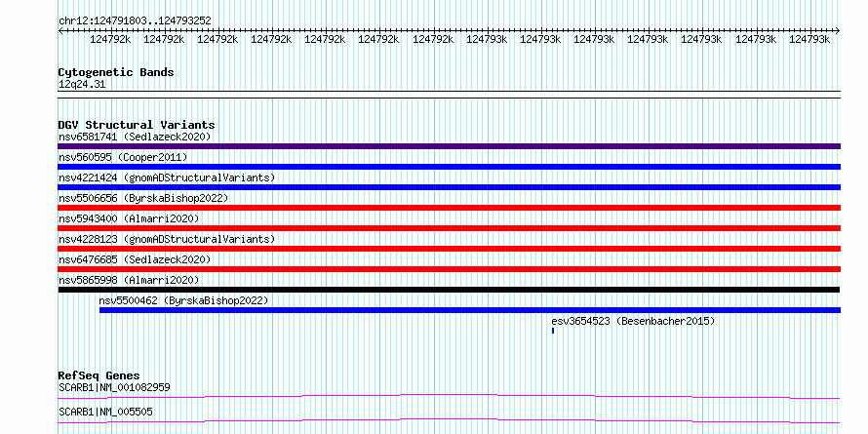Click the last 124793k ruler tick label

point(809,39)
